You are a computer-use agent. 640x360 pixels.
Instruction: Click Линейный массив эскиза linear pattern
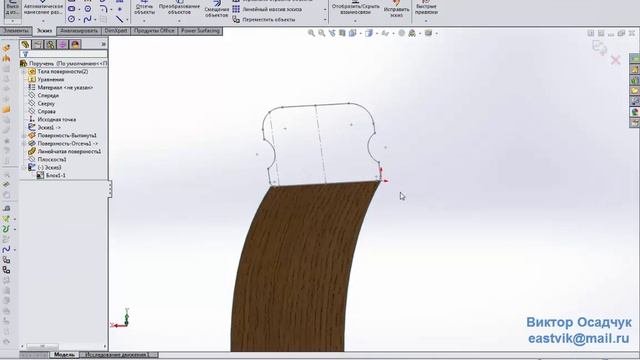click(x=267, y=9)
